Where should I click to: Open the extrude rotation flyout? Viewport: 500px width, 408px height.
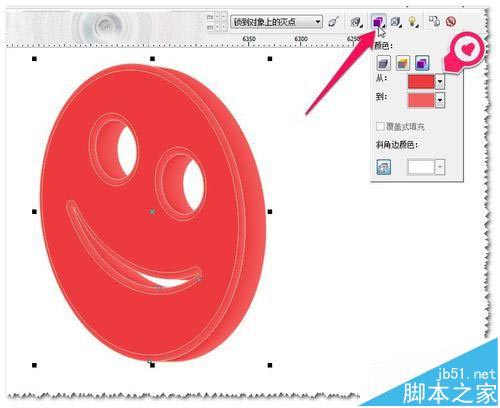[356, 22]
